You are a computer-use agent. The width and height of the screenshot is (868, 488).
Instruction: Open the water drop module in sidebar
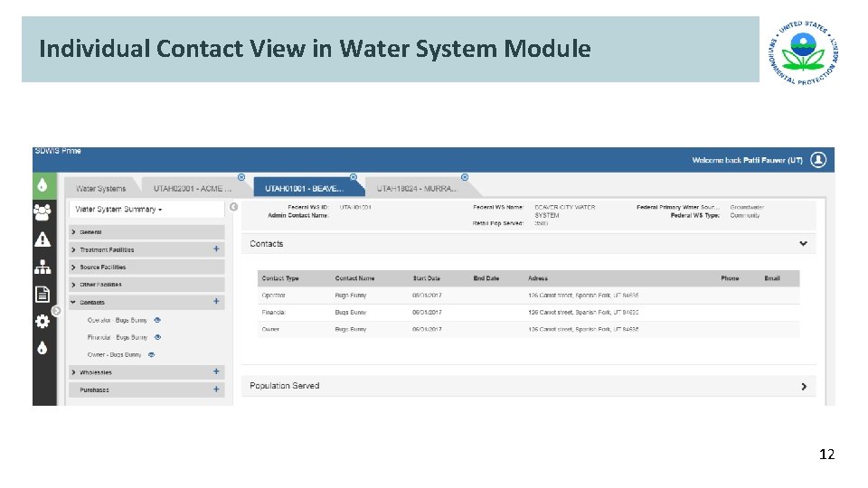42,185
